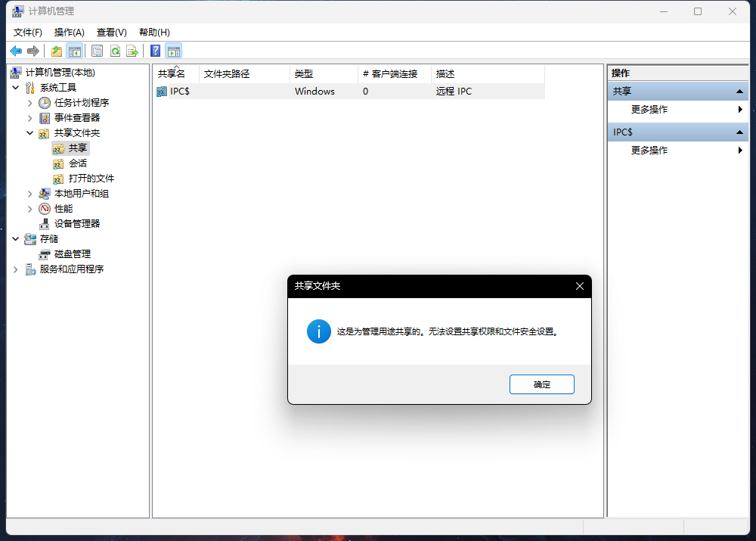Select 设备管理器 in the tree

(x=76, y=224)
